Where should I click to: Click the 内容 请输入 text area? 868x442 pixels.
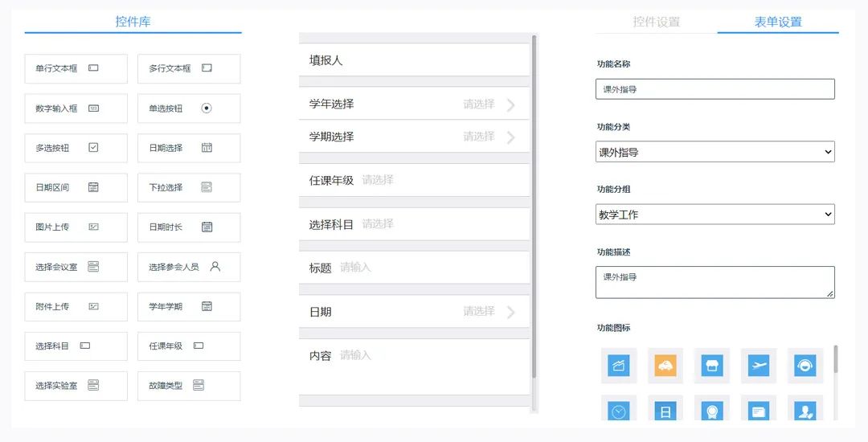(414, 366)
